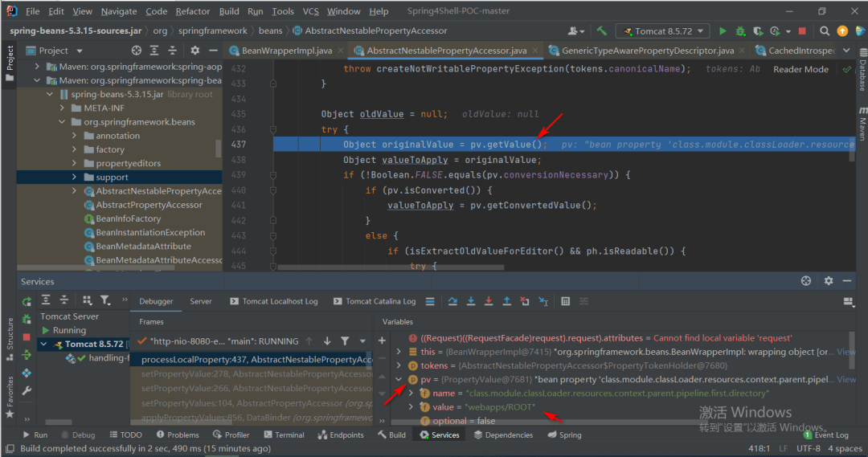
Task: Open the Tomcat Localhost Log tab
Action: point(273,301)
